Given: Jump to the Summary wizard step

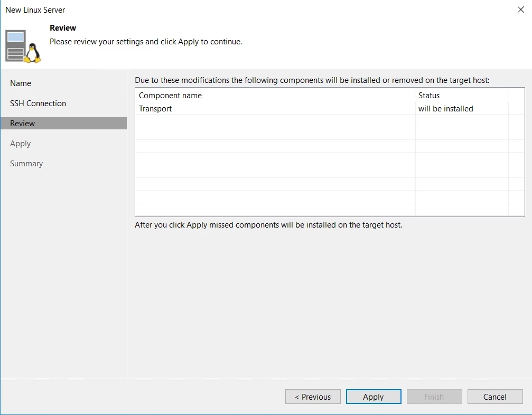Looking at the screenshot, I should tap(26, 164).
